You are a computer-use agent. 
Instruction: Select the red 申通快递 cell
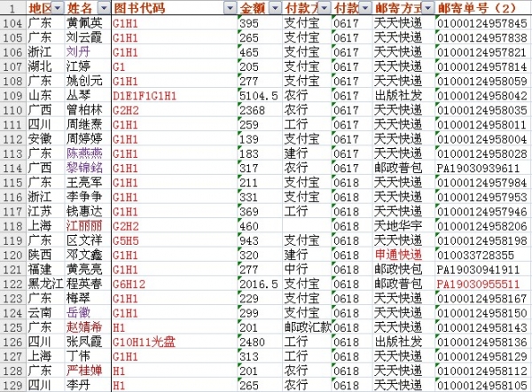397,255
